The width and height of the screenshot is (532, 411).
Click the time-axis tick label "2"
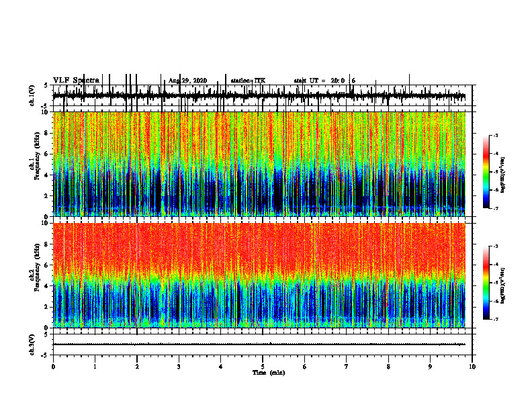tap(137, 367)
